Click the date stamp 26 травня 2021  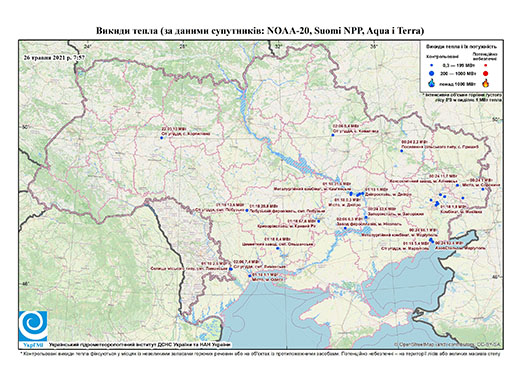point(54,57)
